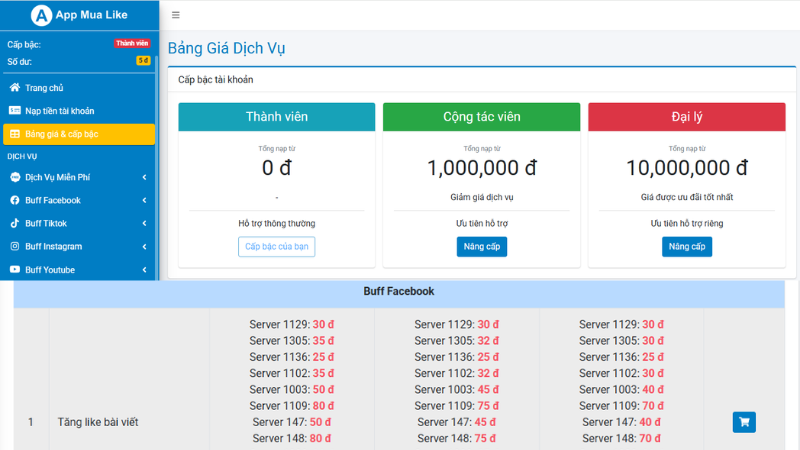Click Giảm giá dịch vụ text

pos(482,197)
